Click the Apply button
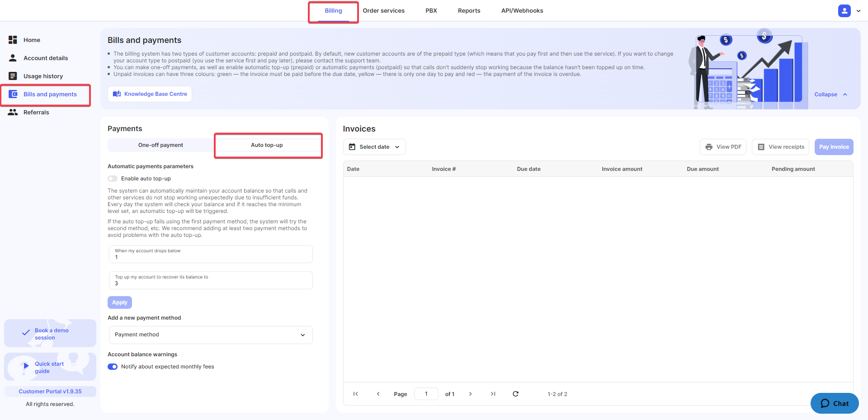The width and height of the screenshot is (868, 420). tap(120, 302)
